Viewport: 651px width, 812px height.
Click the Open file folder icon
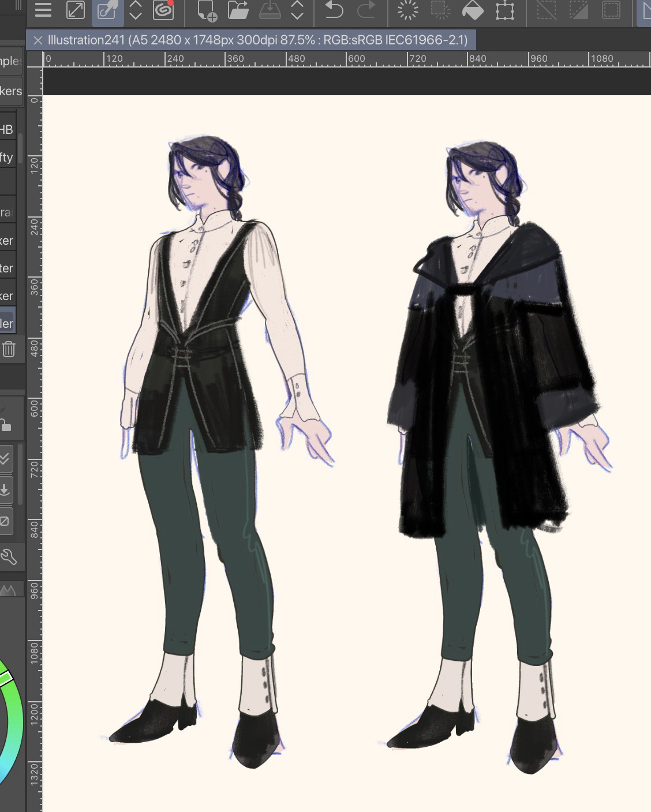click(x=237, y=10)
